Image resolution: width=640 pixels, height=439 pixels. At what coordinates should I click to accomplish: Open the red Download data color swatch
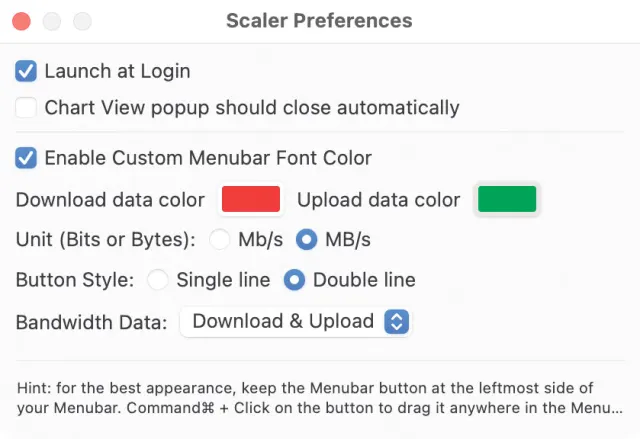(250, 200)
